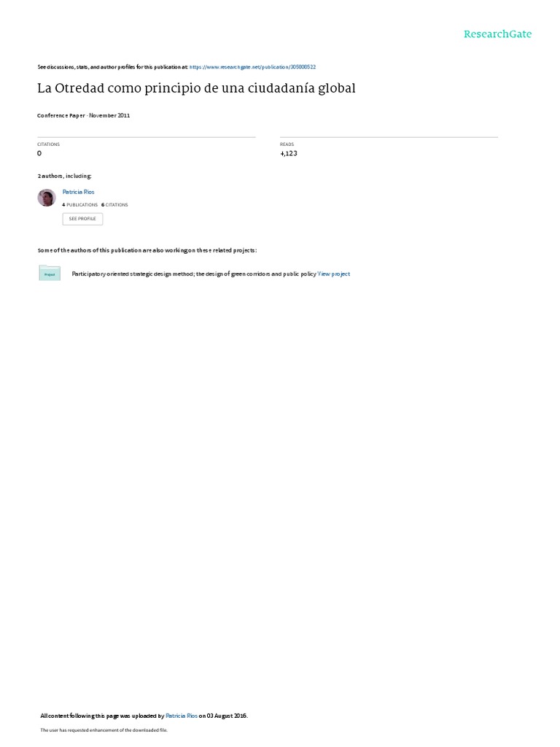Click the Conference Paper label
560x747 pixels.
(x=61, y=115)
